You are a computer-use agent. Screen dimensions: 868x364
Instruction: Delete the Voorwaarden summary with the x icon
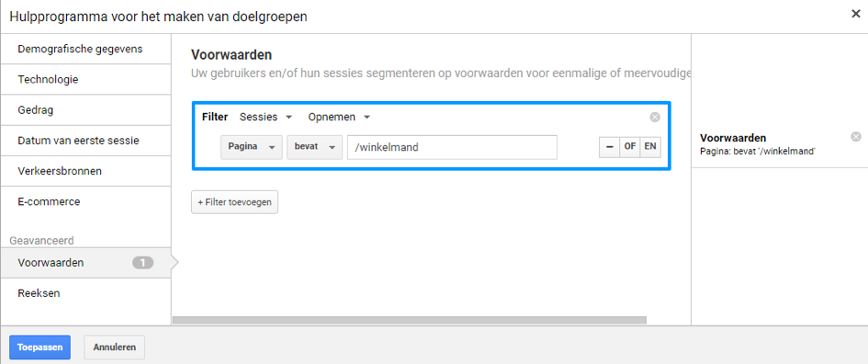click(856, 137)
